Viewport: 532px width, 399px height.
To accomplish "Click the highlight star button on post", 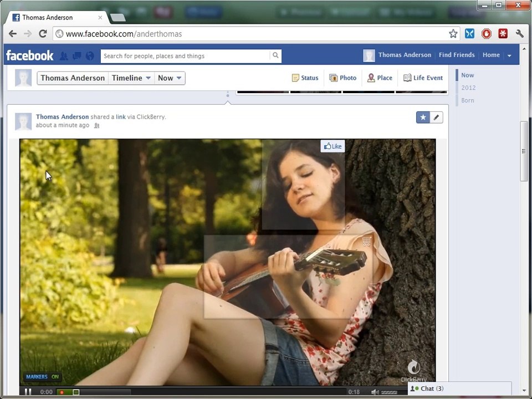I will (x=423, y=117).
